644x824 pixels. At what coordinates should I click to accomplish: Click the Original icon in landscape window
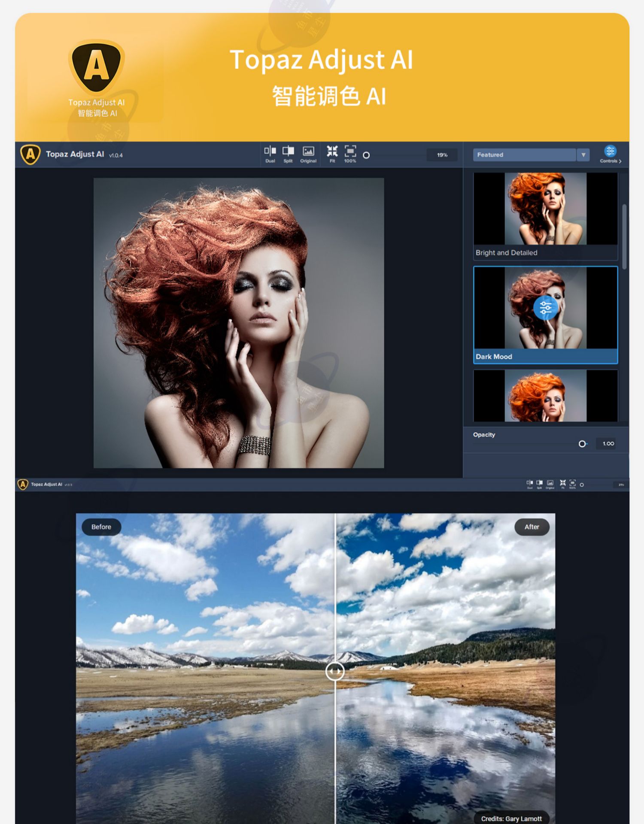[550, 484]
